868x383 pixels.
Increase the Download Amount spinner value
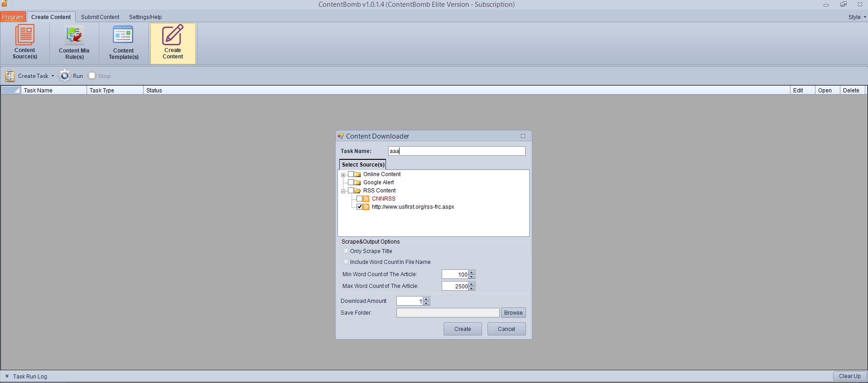pos(426,299)
